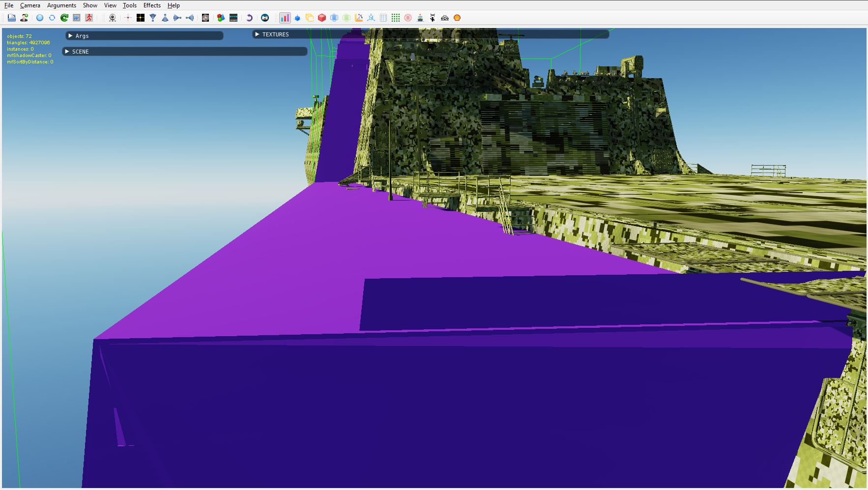Viewport: 868px width, 490px height.
Task: Toggle the green dot grid display
Action: (x=396, y=18)
